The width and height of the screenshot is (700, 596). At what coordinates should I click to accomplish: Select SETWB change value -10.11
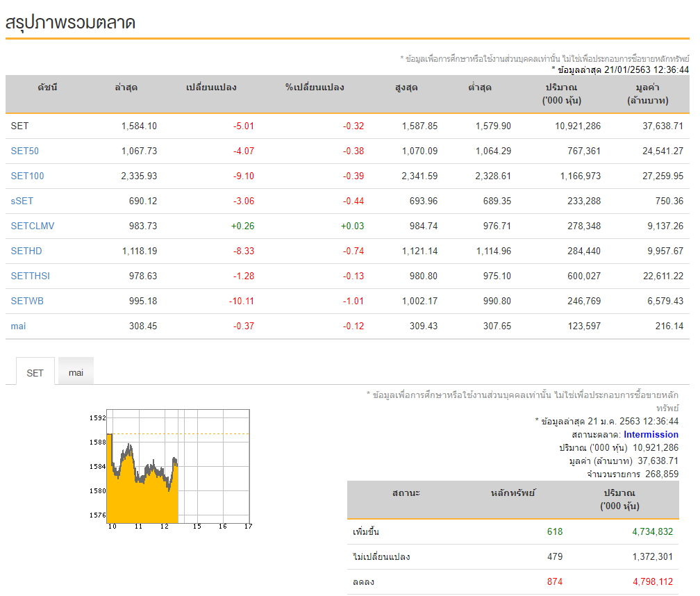pyautogui.click(x=241, y=301)
